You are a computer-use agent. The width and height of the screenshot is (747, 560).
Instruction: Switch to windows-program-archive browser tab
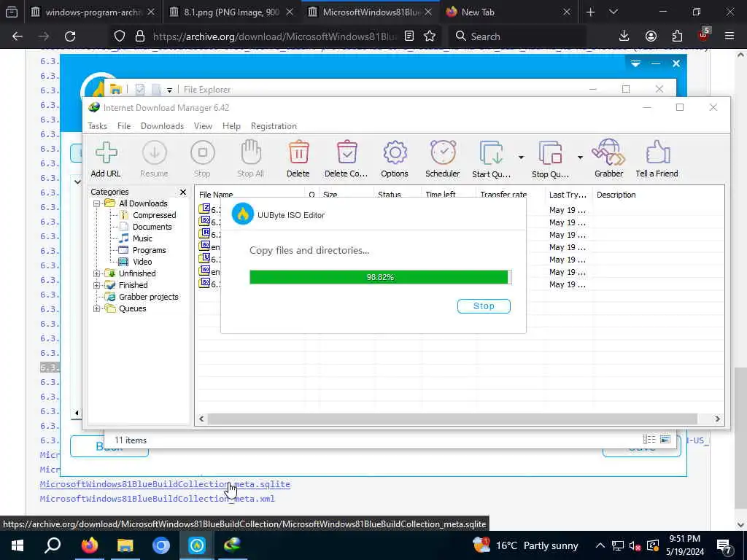coord(93,12)
